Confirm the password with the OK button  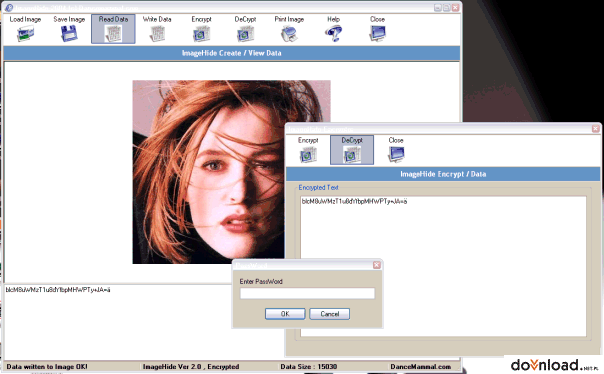click(285, 314)
